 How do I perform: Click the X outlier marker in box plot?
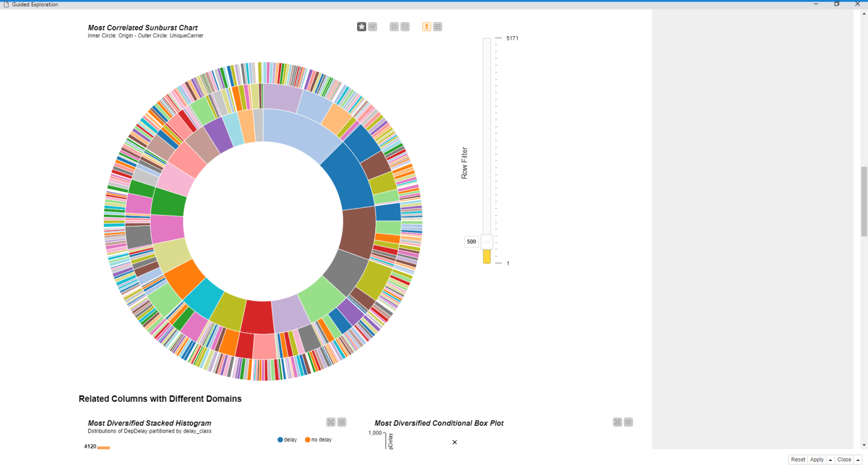(454, 442)
